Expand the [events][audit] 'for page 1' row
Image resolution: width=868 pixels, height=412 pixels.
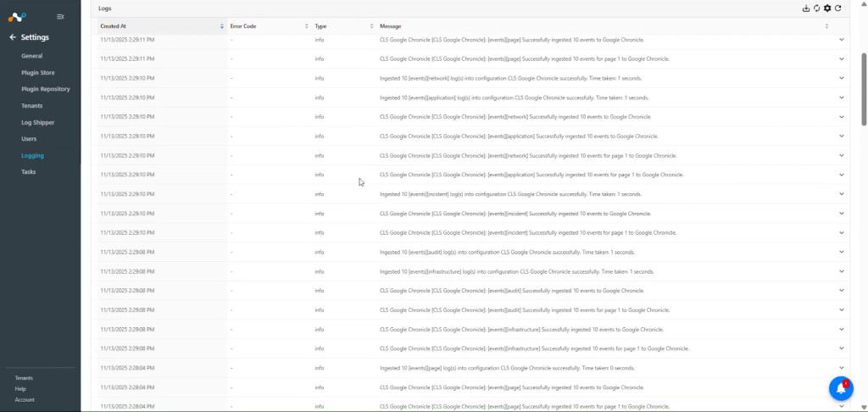[x=842, y=310]
